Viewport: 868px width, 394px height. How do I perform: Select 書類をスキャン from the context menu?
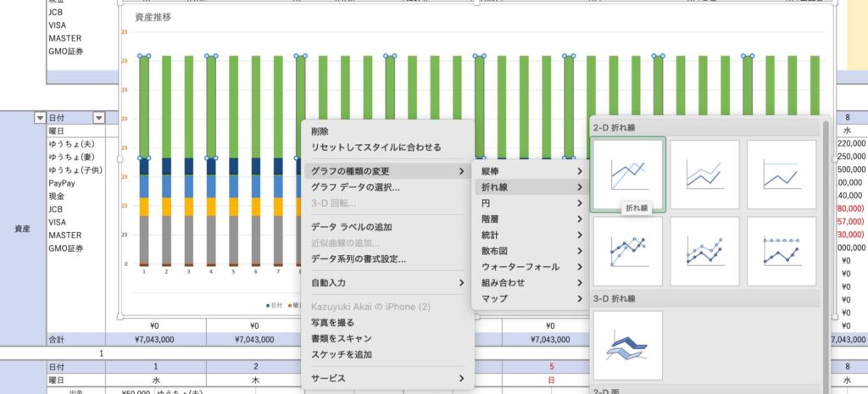(341, 338)
